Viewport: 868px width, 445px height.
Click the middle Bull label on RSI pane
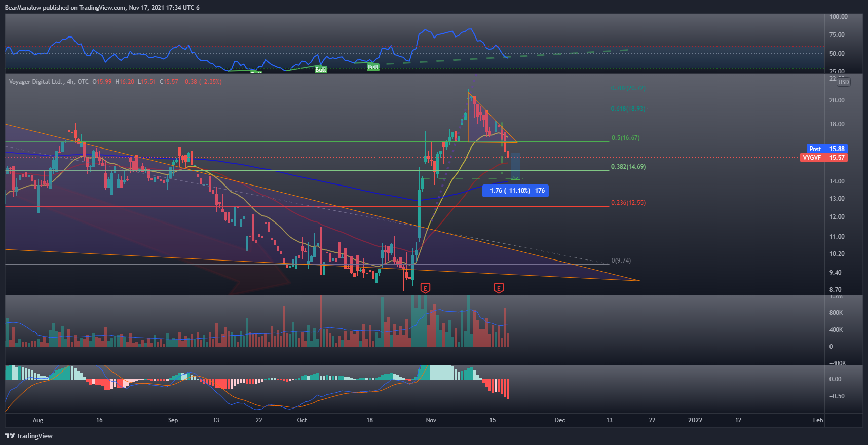[320, 70]
